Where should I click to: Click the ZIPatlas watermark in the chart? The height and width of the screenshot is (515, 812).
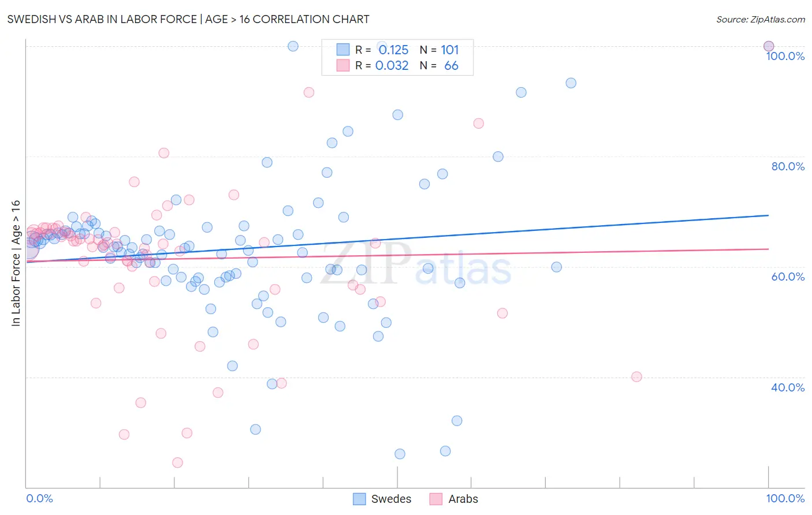[x=416, y=264]
